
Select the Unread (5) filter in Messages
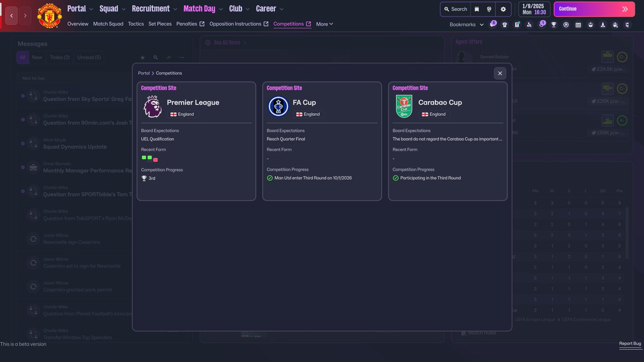89,57
